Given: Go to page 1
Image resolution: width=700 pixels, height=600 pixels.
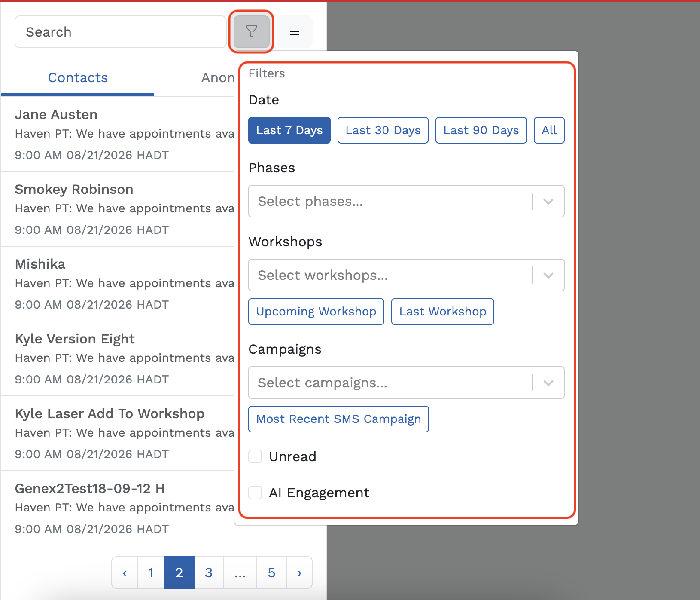Looking at the screenshot, I should tap(151, 572).
